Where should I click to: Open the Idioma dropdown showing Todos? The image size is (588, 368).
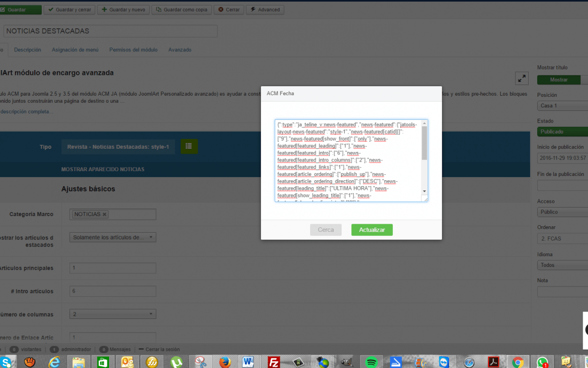click(x=562, y=265)
